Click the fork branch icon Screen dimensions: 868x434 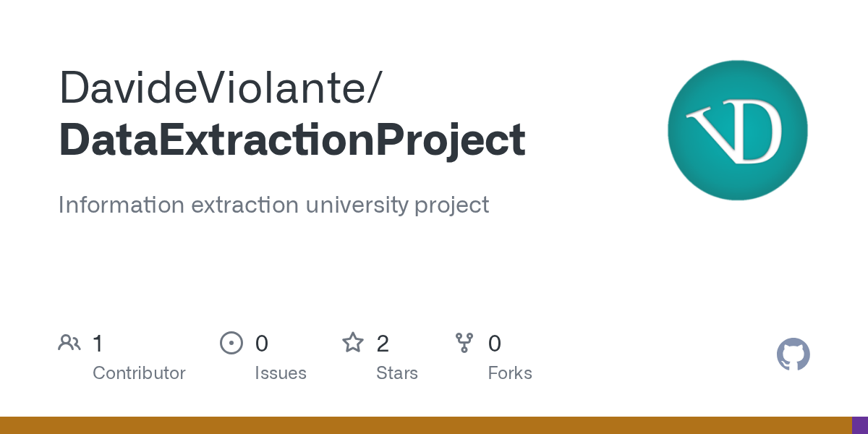464,343
